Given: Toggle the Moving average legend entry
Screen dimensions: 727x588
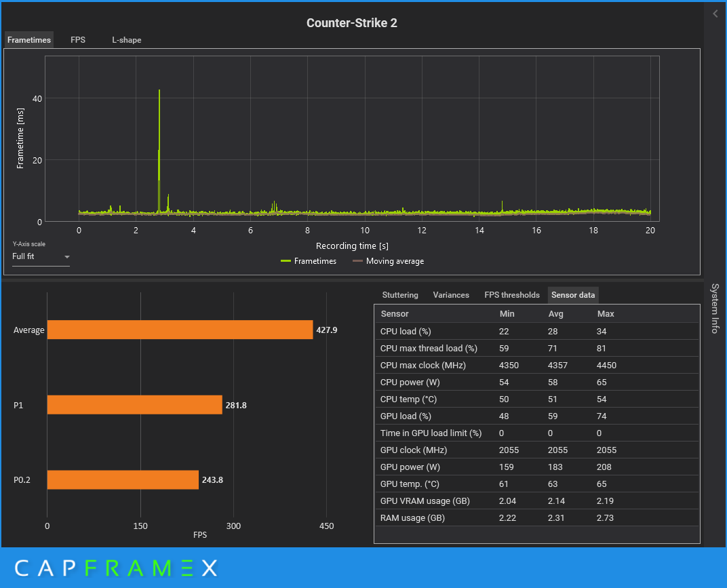Looking at the screenshot, I should tap(388, 261).
